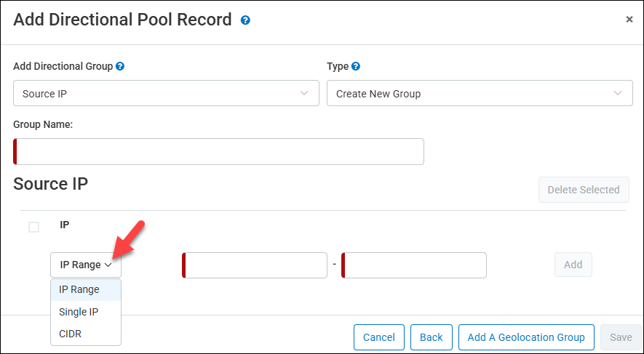
Task: Pick CIDR from the dropdown list
Action: 71,334
